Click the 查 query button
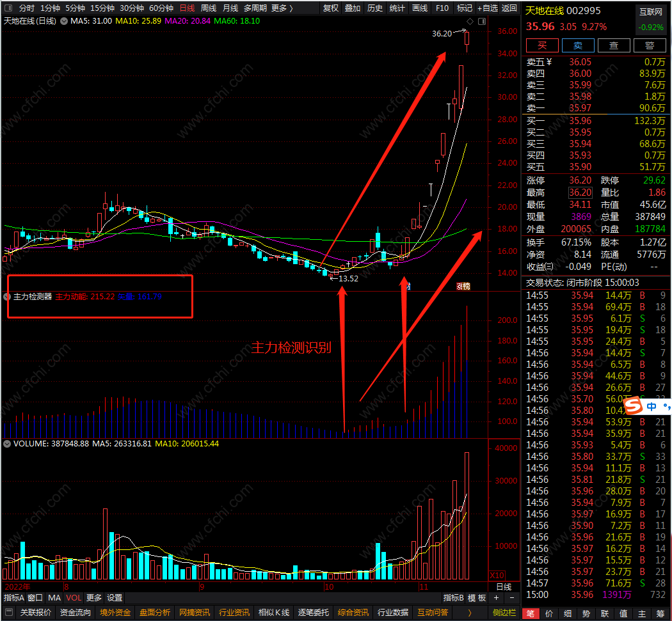Viewport: 672px width, 621px height. point(614,45)
